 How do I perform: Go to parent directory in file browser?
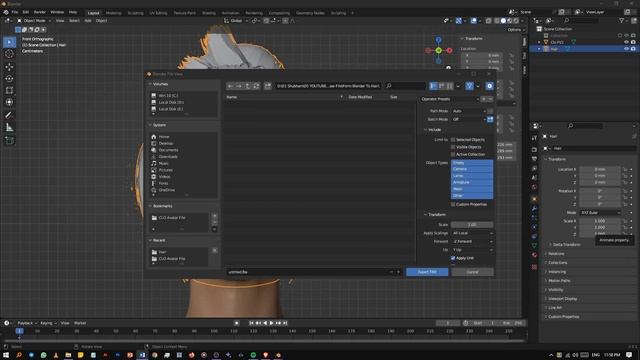pos(248,86)
